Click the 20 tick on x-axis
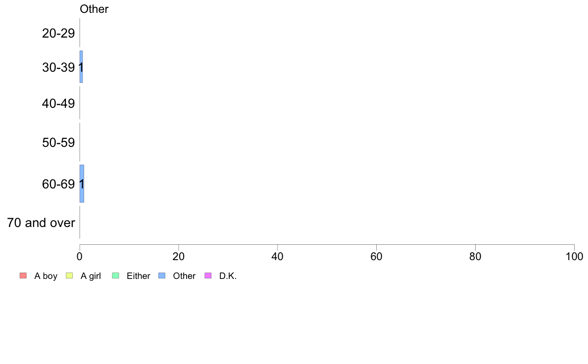The image size is (588, 364). click(x=179, y=256)
